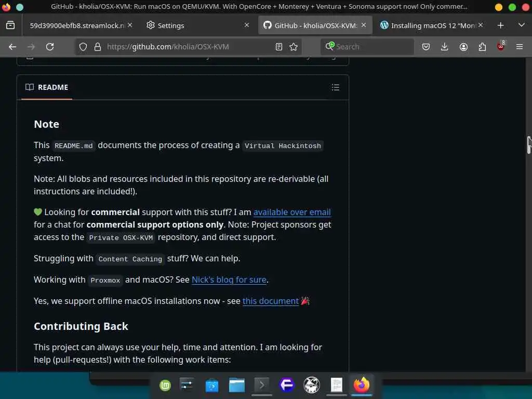
Task: Open a new tab with plus button
Action: pos(500,25)
